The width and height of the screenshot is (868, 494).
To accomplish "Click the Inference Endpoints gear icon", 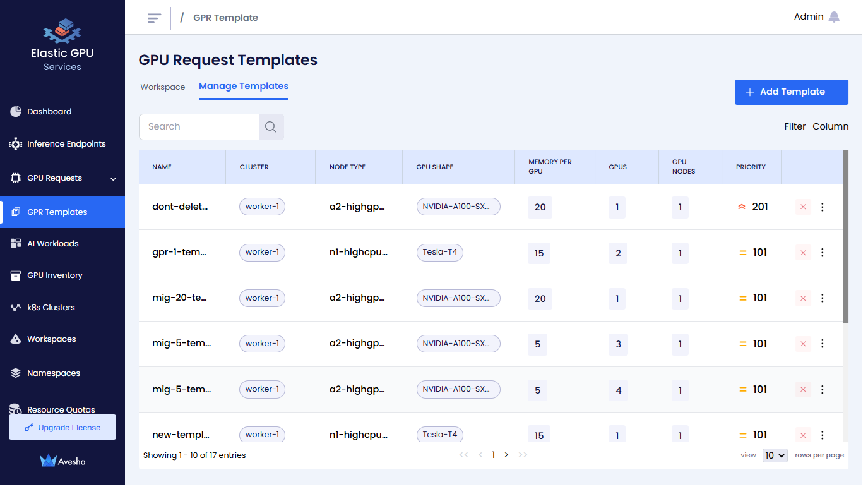I will tap(16, 144).
